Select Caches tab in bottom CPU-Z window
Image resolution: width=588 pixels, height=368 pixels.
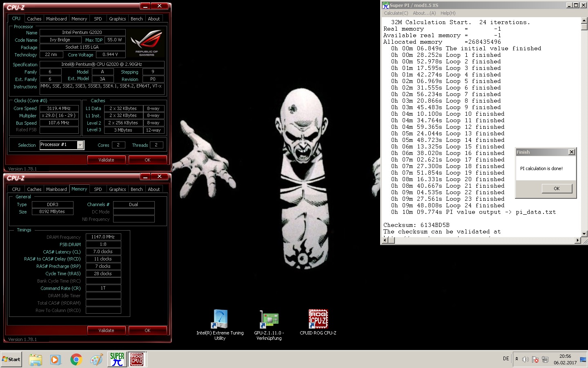pyautogui.click(x=34, y=189)
